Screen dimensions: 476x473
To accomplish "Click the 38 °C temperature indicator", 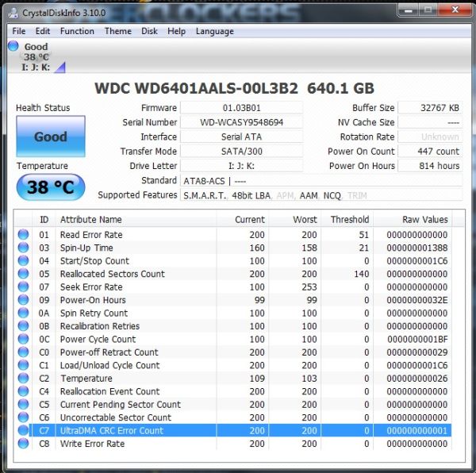I will coord(51,187).
